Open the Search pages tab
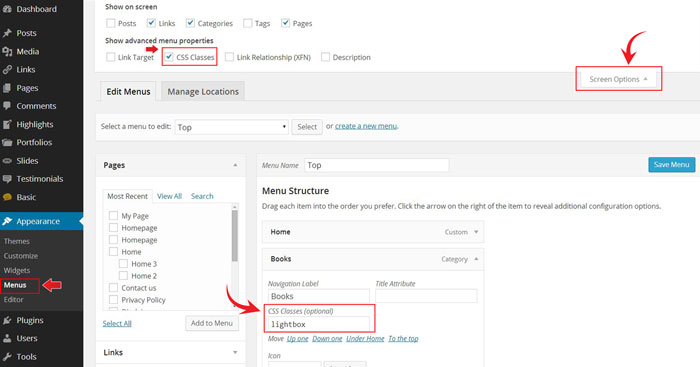 (202, 196)
